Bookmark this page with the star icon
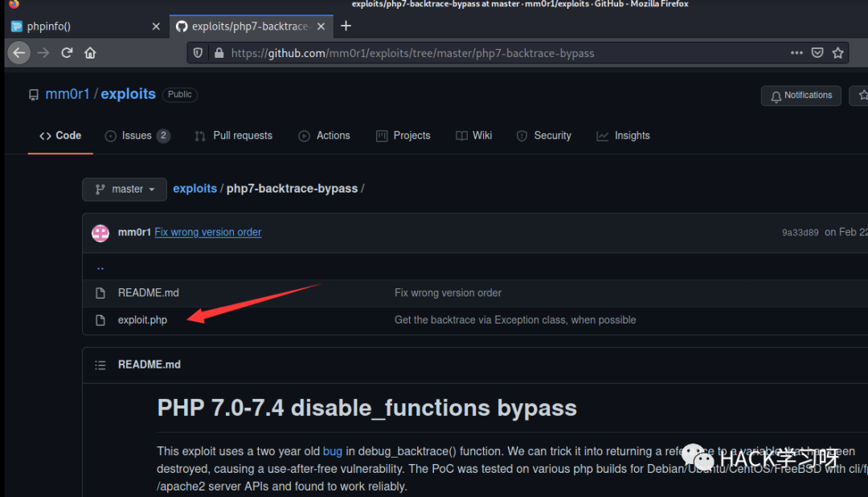Screen dimensions: 868x497 point(837,53)
